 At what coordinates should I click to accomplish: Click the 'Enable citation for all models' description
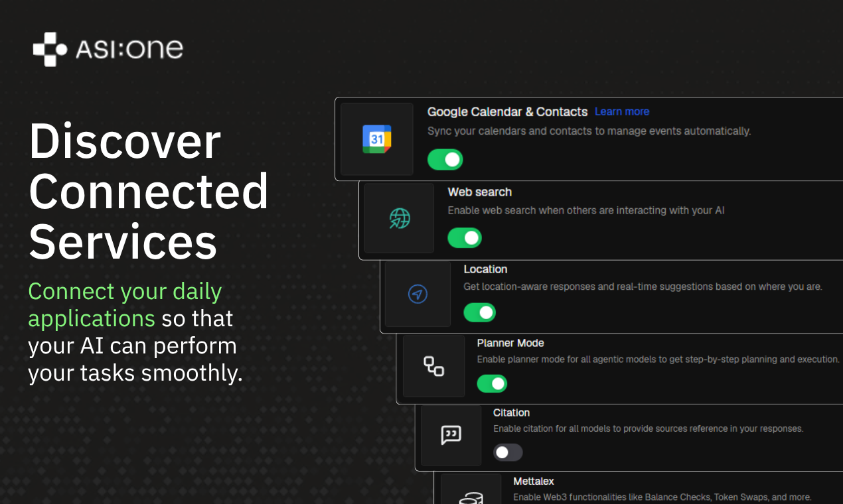tap(649, 428)
